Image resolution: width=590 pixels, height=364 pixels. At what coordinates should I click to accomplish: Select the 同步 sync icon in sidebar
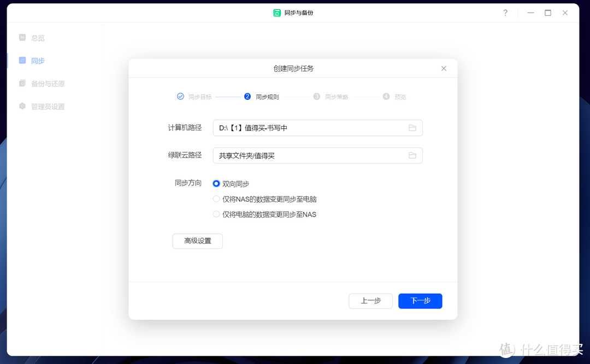tap(23, 61)
